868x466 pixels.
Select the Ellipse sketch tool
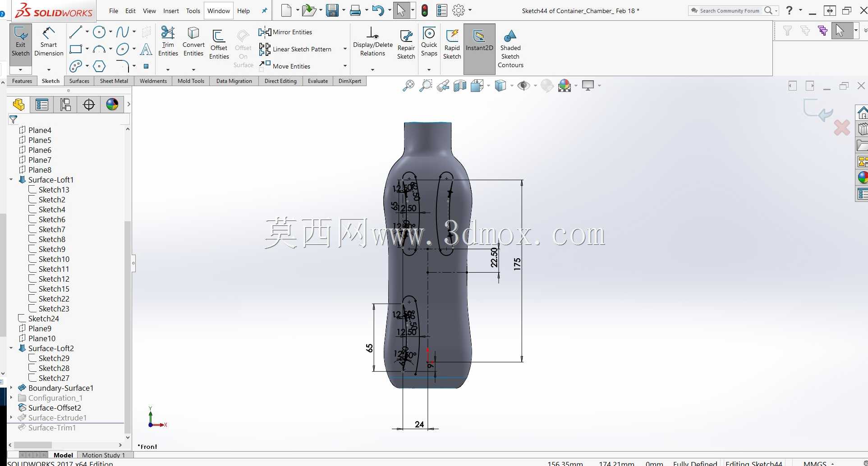coord(123,49)
